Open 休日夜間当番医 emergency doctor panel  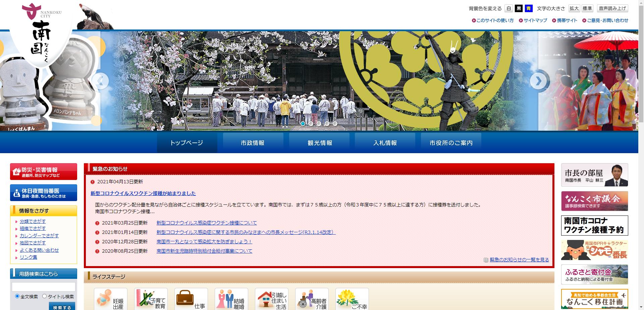(x=44, y=192)
